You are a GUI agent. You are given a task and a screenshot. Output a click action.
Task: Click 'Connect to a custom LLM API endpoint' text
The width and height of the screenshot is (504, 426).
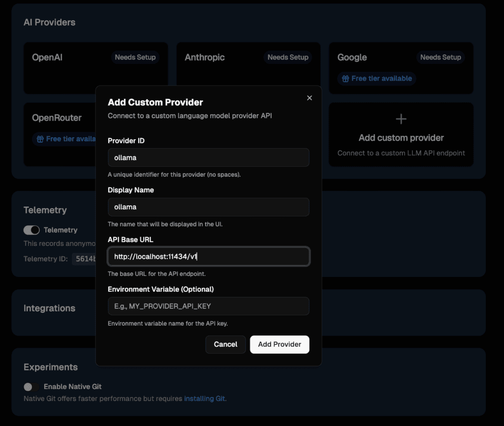coord(401,153)
